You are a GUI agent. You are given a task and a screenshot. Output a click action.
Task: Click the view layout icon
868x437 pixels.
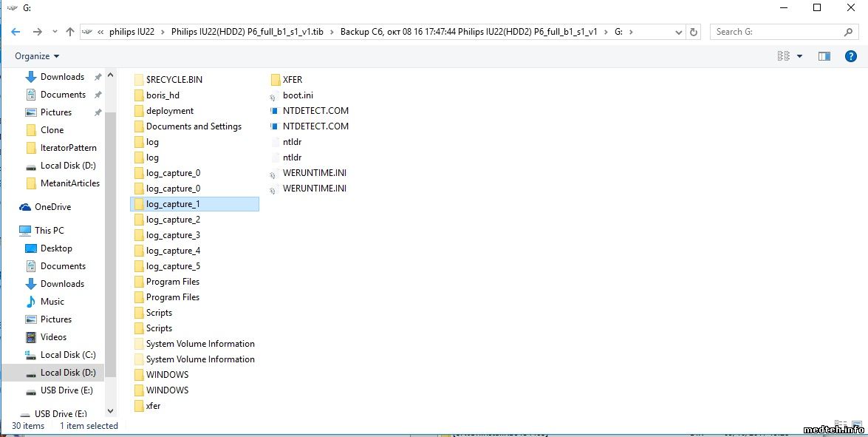pos(783,56)
